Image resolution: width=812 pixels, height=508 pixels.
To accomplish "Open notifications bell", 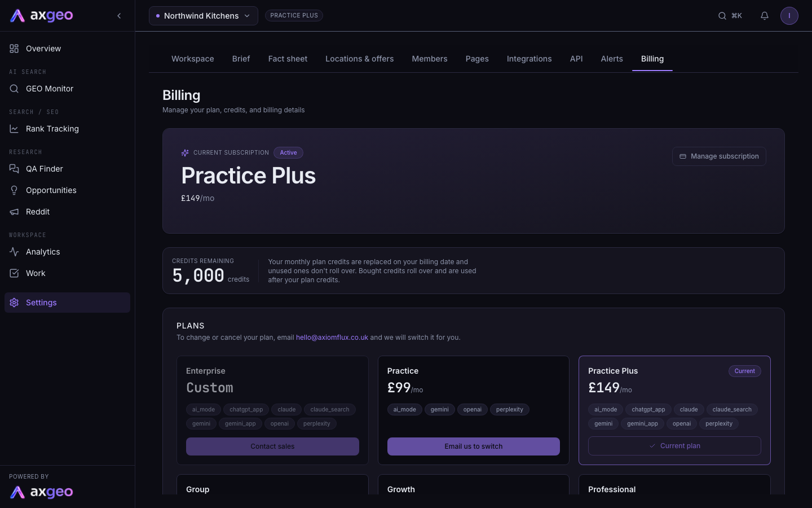I will pyautogui.click(x=765, y=16).
